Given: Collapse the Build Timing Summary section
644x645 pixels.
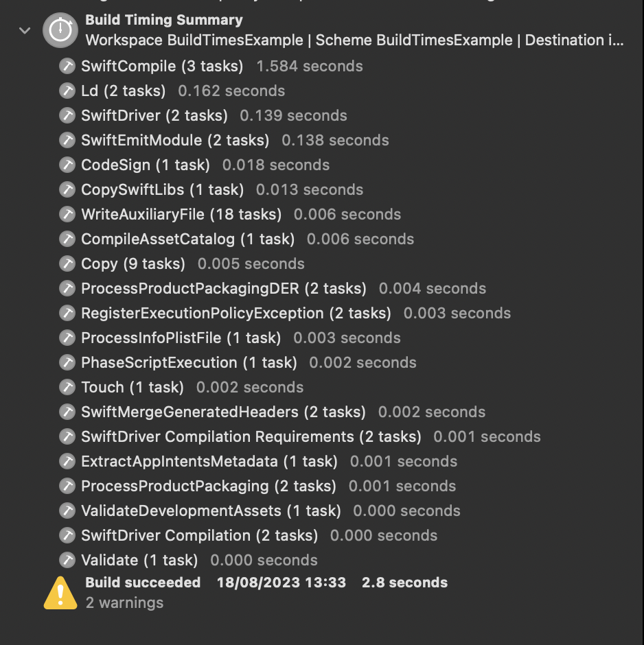Looking at the screenshot, I should pyautogui.click(x=24, y=31).
